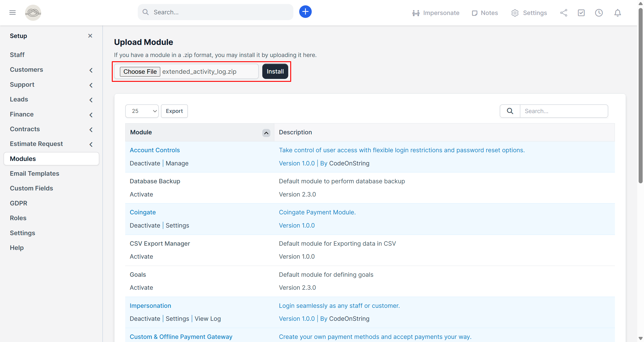644x342 pixels.
Task: Open the tasks checkmark icon
Action: point(581,13)
